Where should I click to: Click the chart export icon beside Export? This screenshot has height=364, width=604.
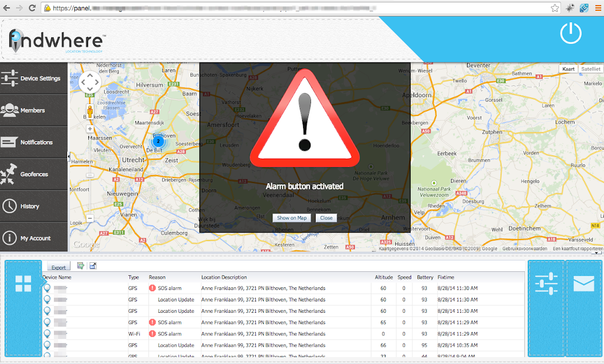[93, 266]
